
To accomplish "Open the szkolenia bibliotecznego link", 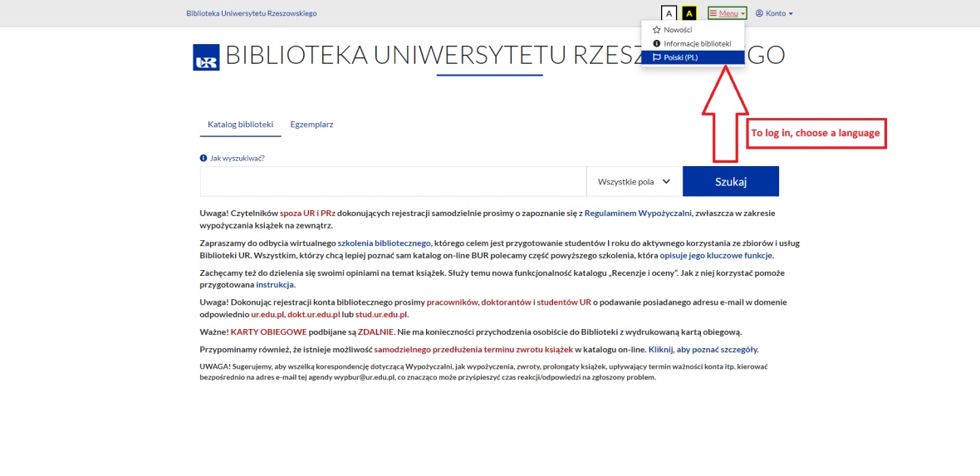I will pos(384,243).
